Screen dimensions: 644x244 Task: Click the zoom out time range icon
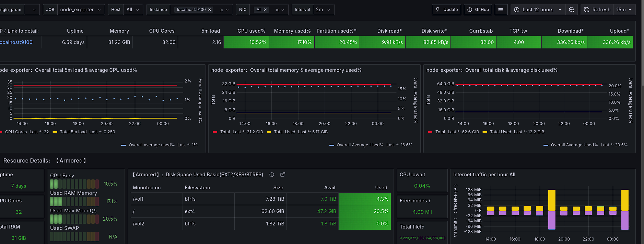pyautogui.click(x=571, y=10)
